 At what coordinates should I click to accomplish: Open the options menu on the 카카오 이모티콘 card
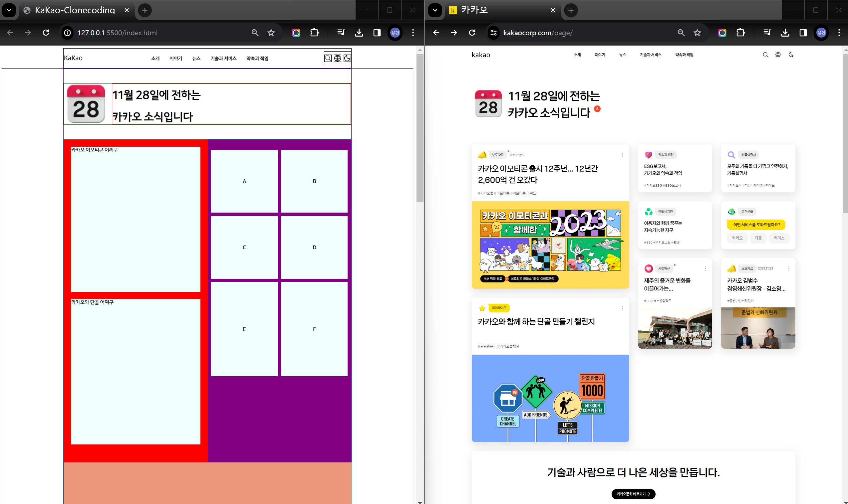click(623, 155)
